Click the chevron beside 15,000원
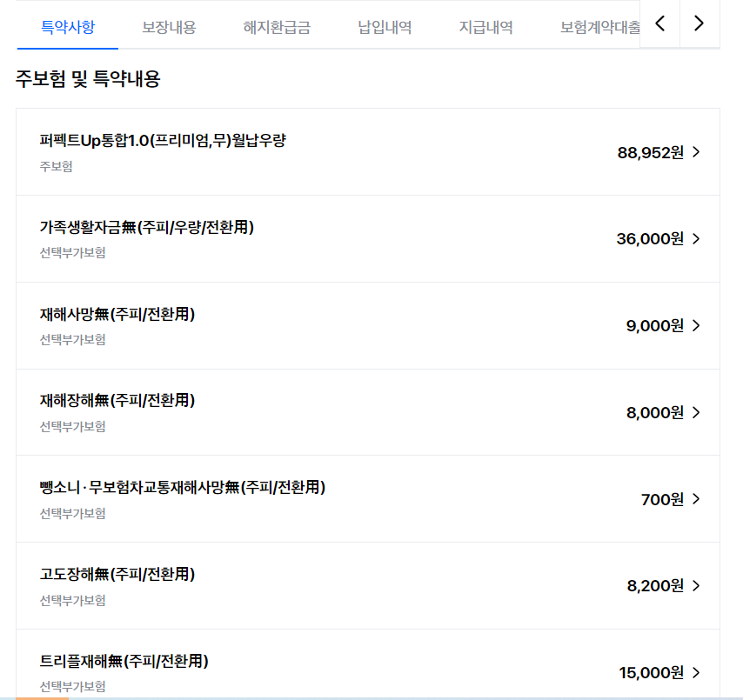 pos(695,672)
